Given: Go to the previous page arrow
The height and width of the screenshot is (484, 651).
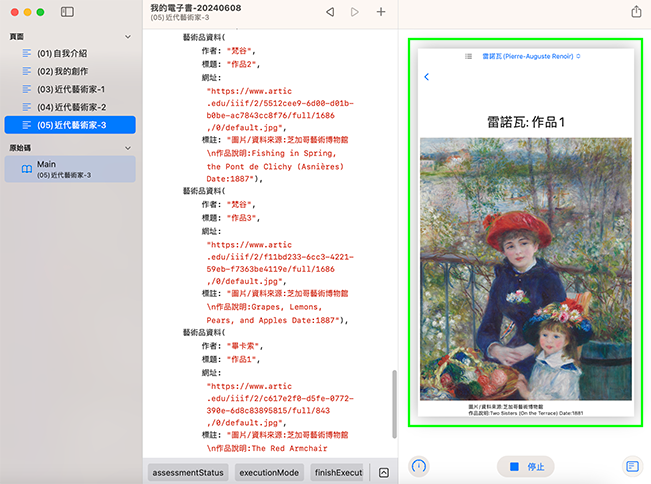Looking at the screenshot, I should (330, 12).
